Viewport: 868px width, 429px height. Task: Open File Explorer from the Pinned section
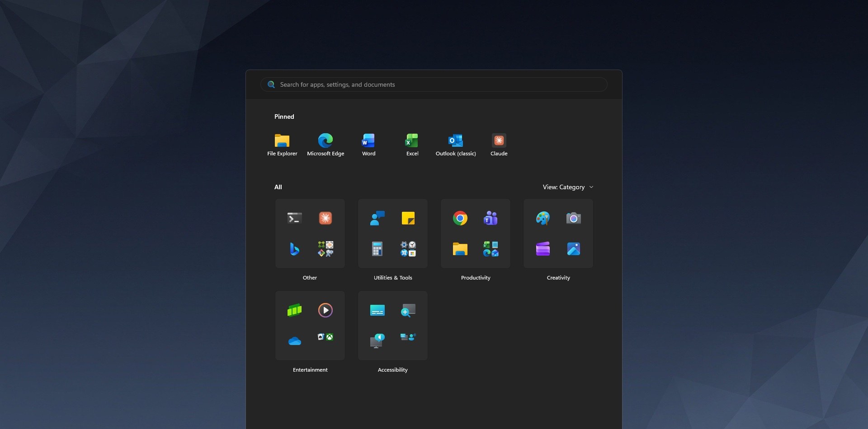(x=282, y=145)
